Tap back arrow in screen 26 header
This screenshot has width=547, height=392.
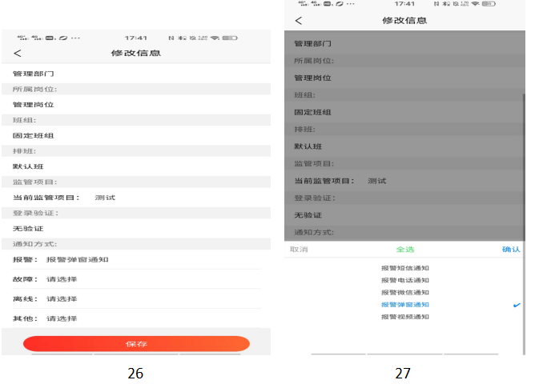(x=18, y=53)
